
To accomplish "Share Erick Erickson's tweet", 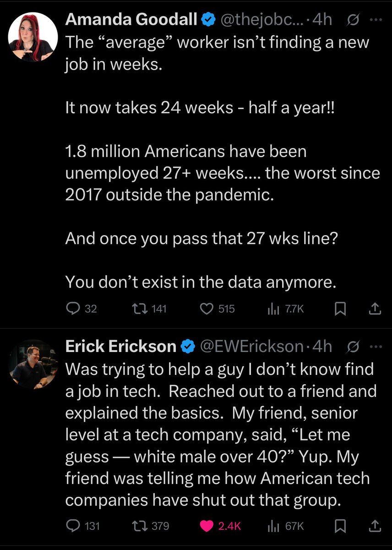I will [374, 526].
